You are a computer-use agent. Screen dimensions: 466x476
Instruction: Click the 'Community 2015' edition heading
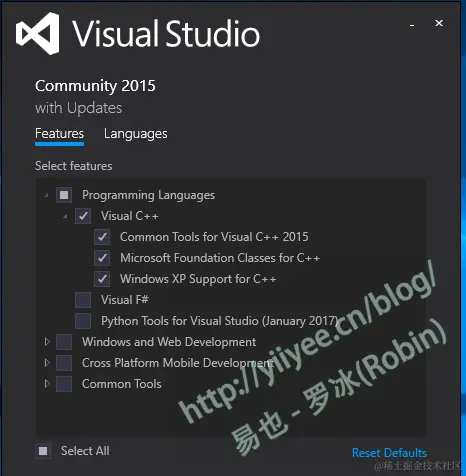95,86
